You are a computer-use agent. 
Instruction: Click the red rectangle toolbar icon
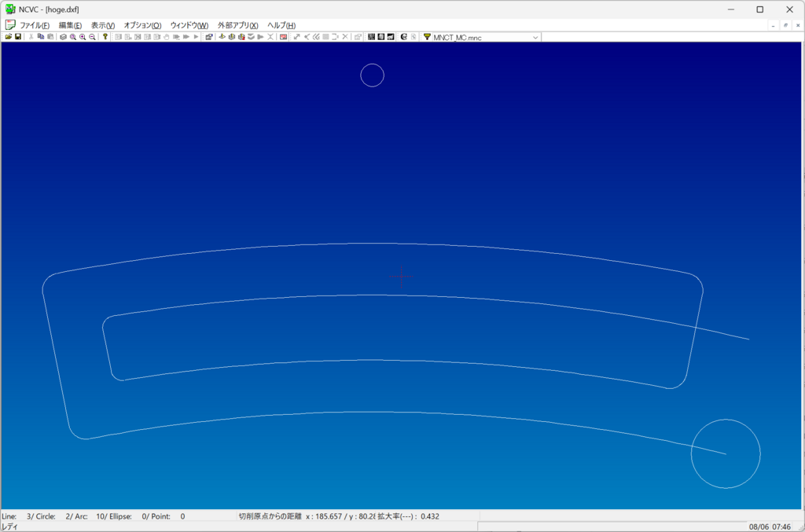click(283, 37)
